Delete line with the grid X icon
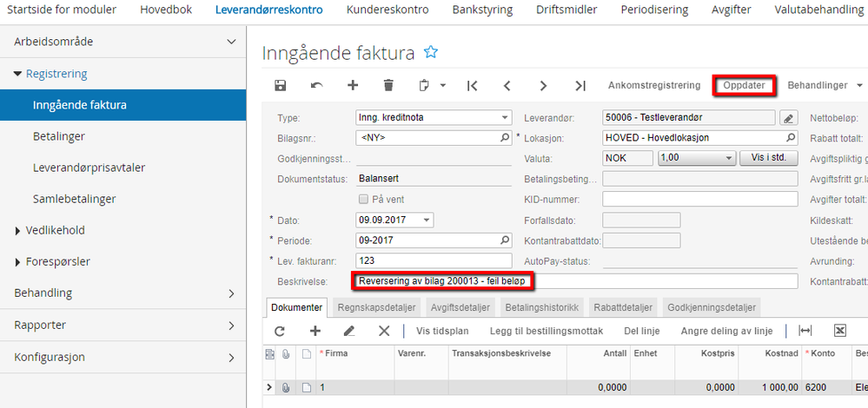The image size is (868, 408). pyautogui.click(x=384, y=331)
